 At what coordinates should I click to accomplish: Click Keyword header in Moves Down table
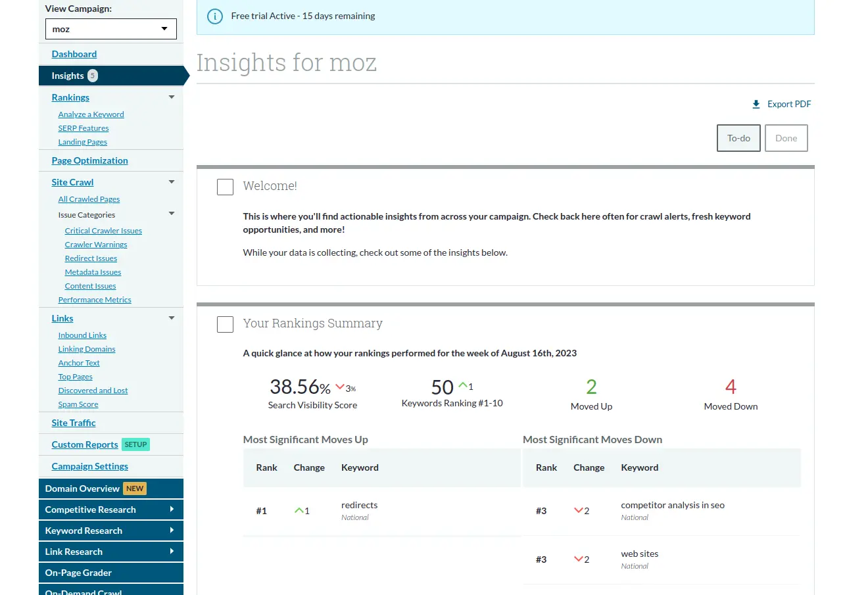click(639, 467)
